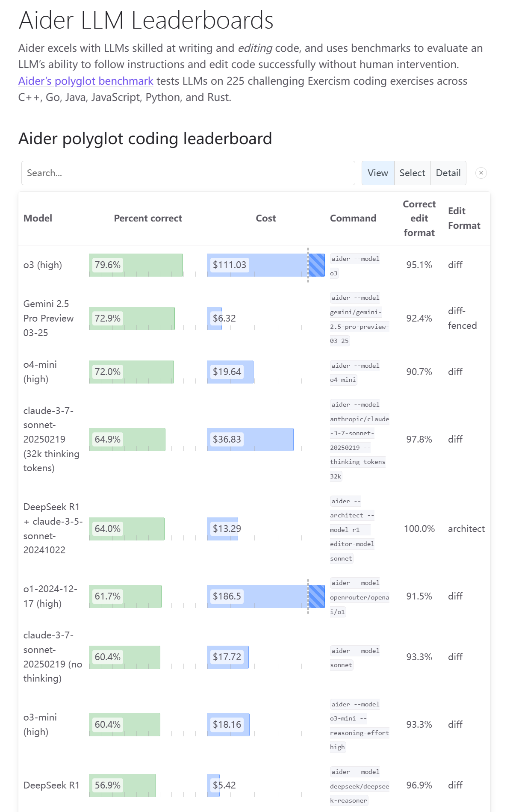Click the Edit Format column header
Image resolution: width=507 pixels, height=812 pixels.
point(464,218)
